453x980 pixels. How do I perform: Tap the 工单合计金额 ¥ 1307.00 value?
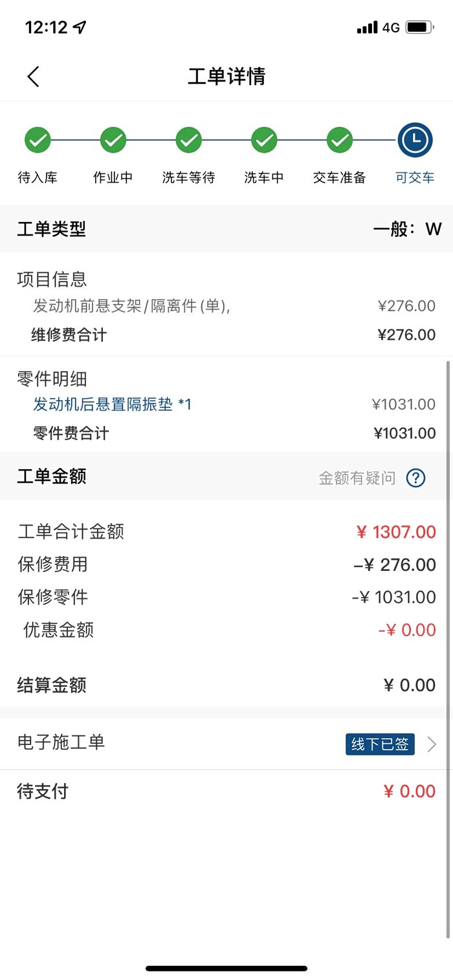[x=396, y=532]
